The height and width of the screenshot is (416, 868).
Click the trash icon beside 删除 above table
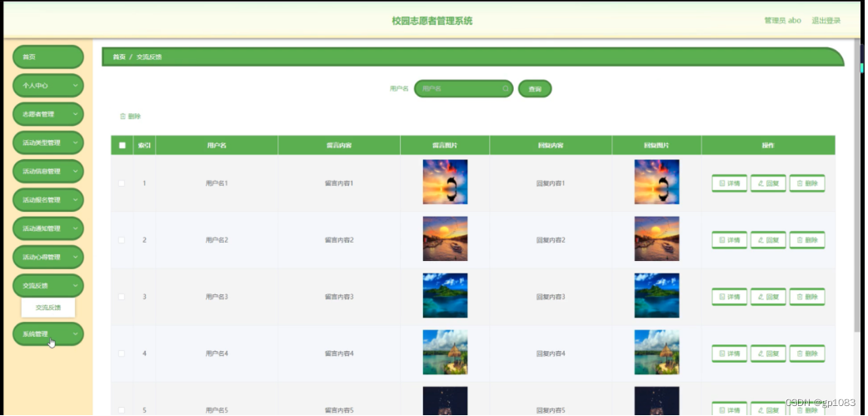click(x=123, y=117)
